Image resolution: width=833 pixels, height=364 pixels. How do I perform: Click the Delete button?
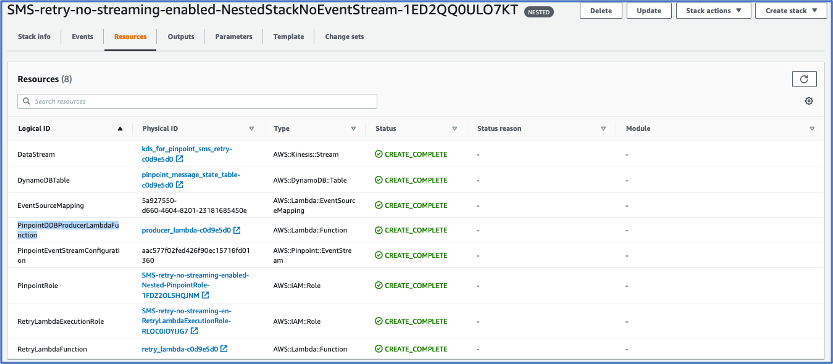point(601,11)
